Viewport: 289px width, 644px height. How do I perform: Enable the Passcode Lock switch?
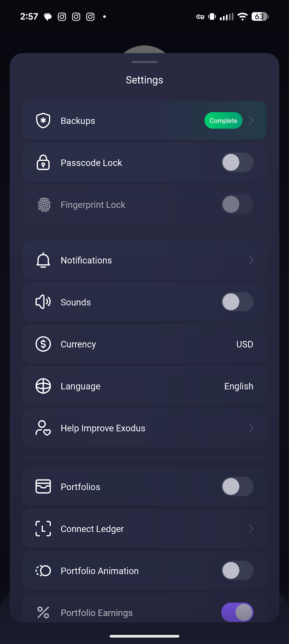pos(237,163)
